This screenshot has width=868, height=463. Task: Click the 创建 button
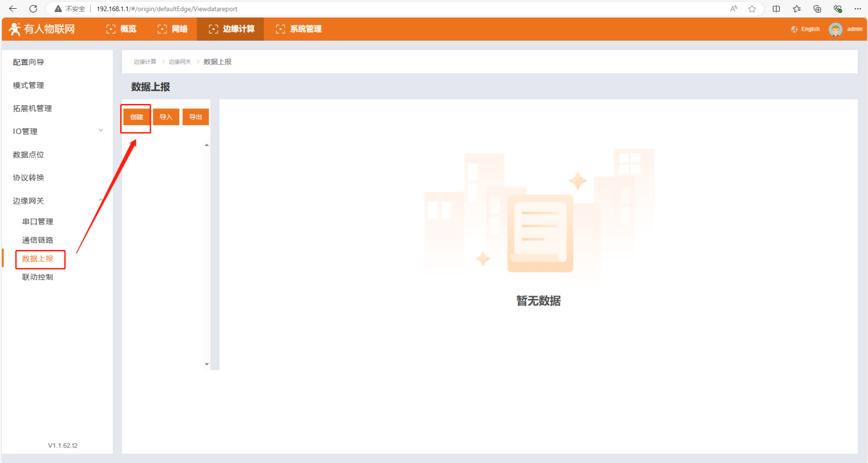coord(137,117)
